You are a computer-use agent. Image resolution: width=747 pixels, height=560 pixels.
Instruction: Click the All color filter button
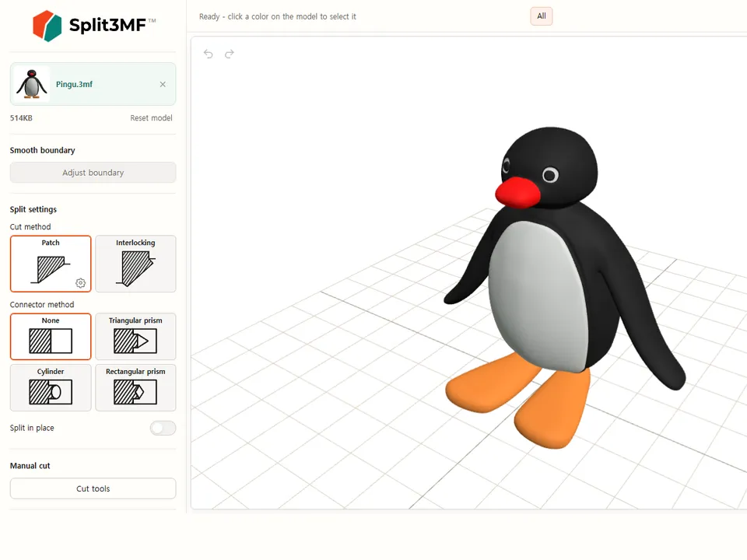542,16
